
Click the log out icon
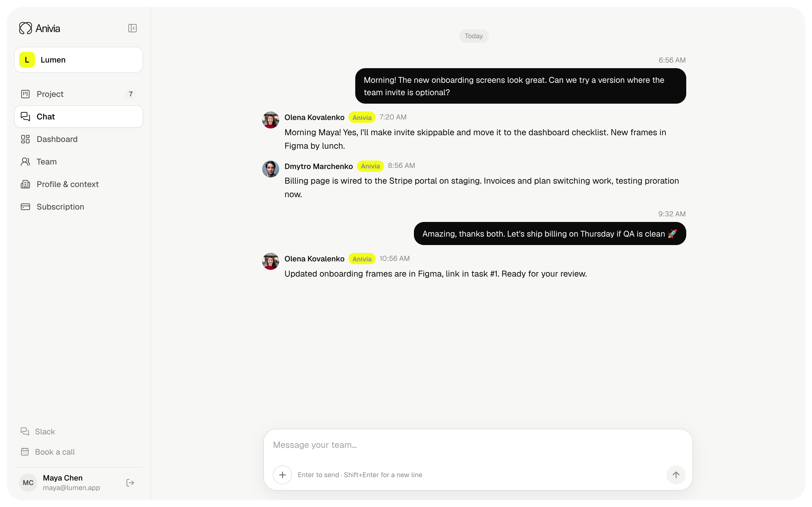(x=130, y=482)
